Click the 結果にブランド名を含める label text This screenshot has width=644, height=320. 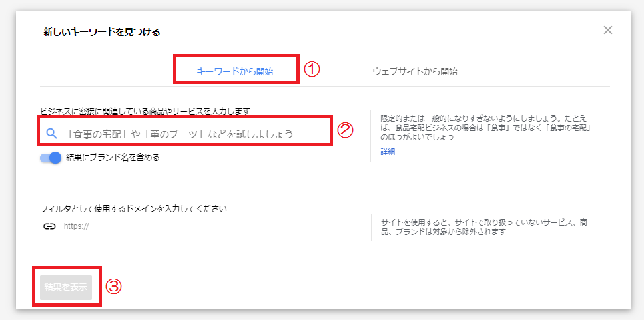point(113,158)
